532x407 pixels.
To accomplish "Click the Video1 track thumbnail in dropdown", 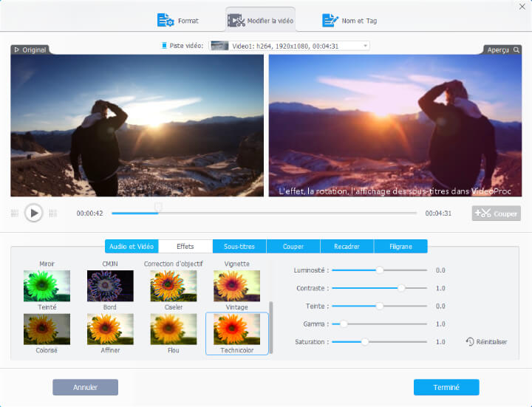I will 219,46.
